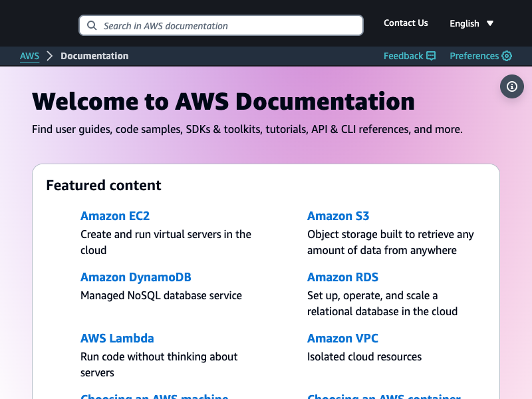Click the 'Create and run virtual servers' description

click(x=166, y=242)
